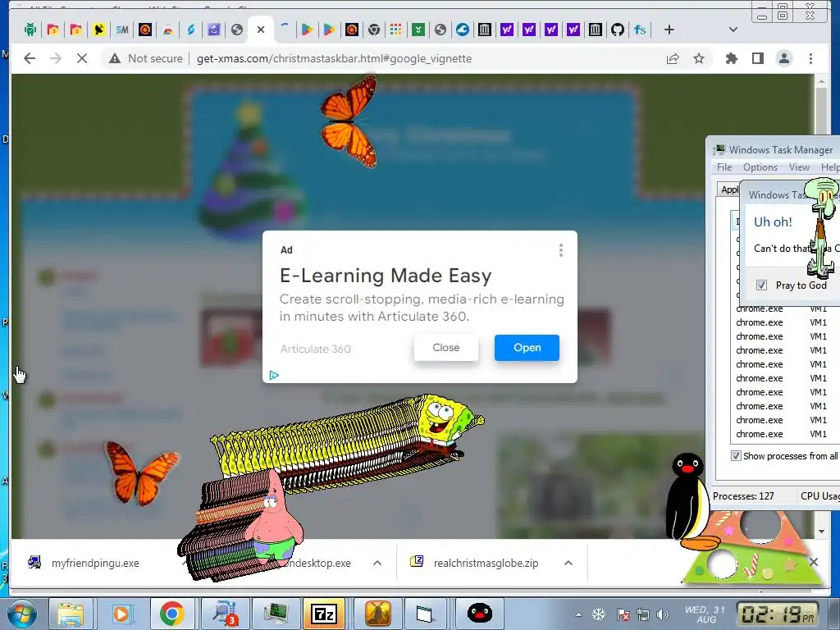Open the Chrome three-dot menu

tap(810, 58)
